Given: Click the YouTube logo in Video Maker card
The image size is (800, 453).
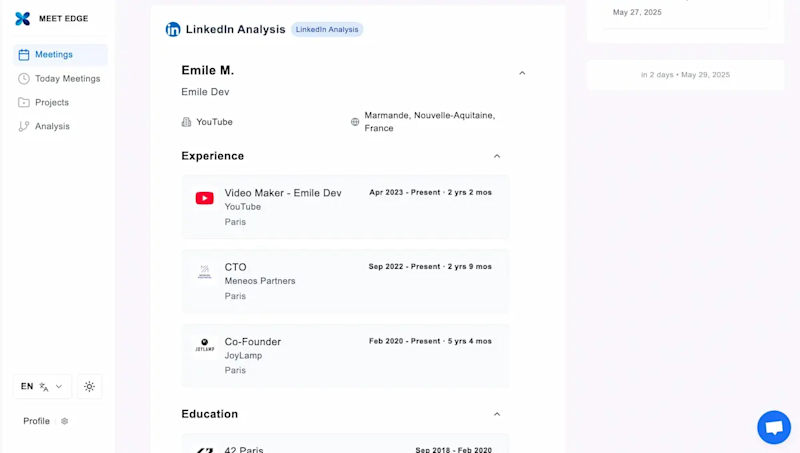Looking at the screenshot, I should (205, 198).
